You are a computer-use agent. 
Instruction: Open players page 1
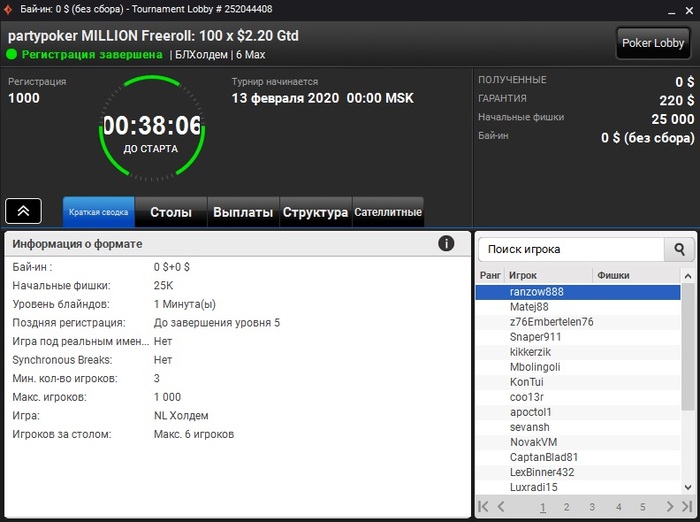(543, 507)
